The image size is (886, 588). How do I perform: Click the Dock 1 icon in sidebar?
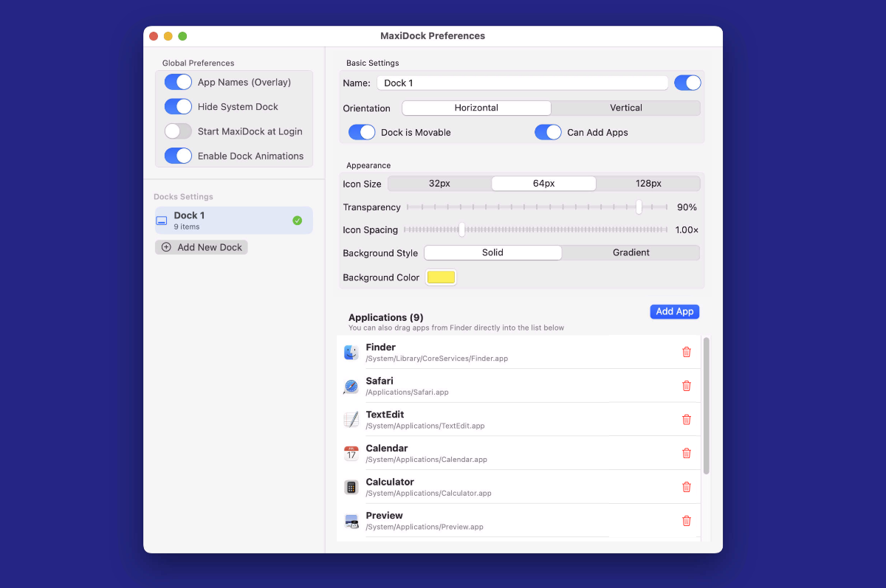tap(162, 221)
